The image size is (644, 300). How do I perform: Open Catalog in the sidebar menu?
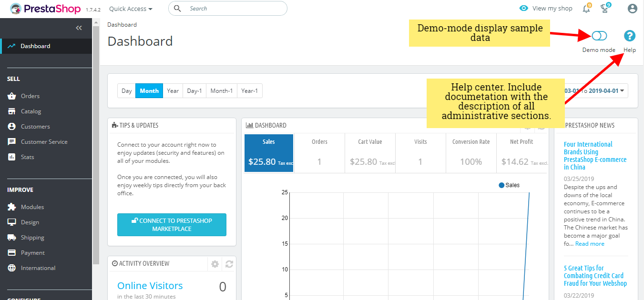[x=31, y=111]
